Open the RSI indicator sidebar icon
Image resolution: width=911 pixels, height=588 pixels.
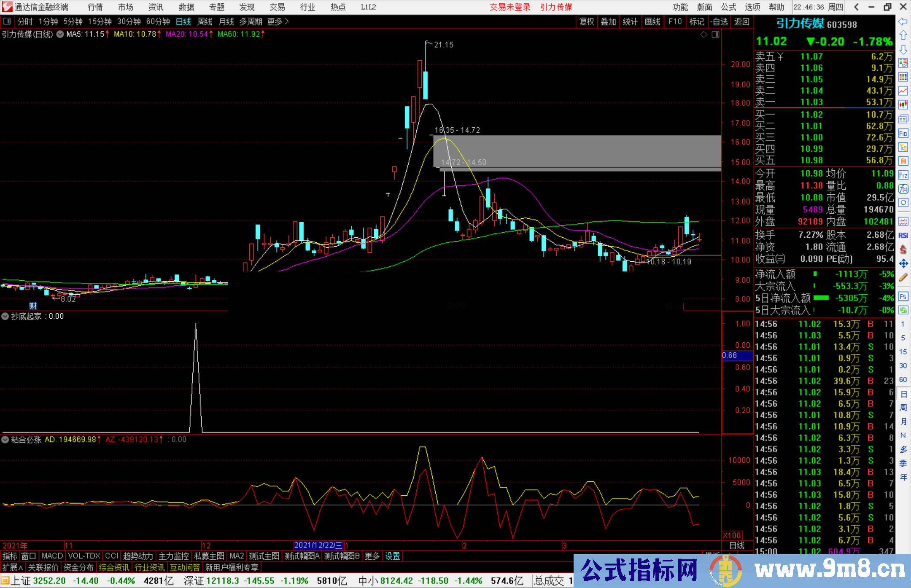click(903, 235)
